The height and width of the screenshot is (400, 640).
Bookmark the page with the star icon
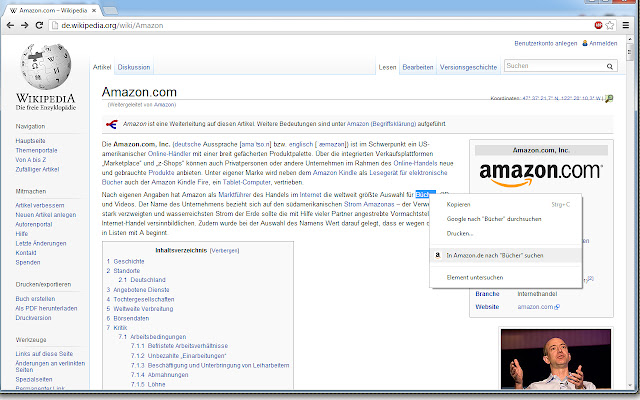coord(610,25)
